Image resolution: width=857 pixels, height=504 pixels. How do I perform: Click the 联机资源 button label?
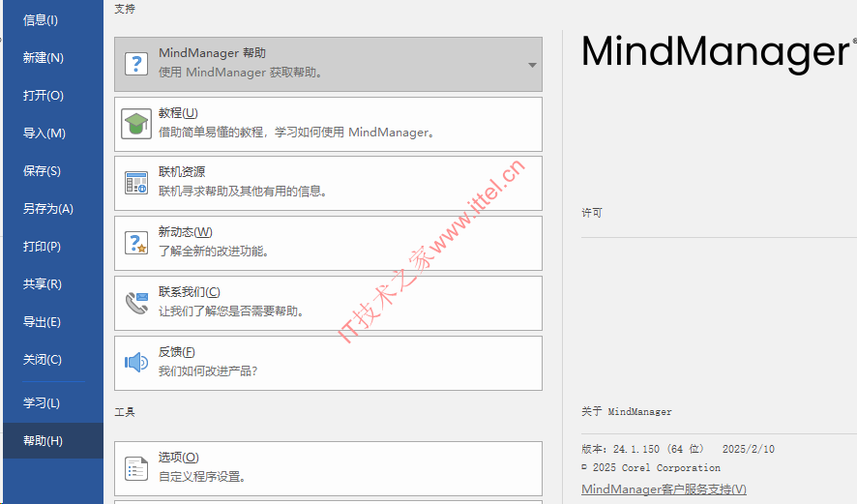click(182, 172)
